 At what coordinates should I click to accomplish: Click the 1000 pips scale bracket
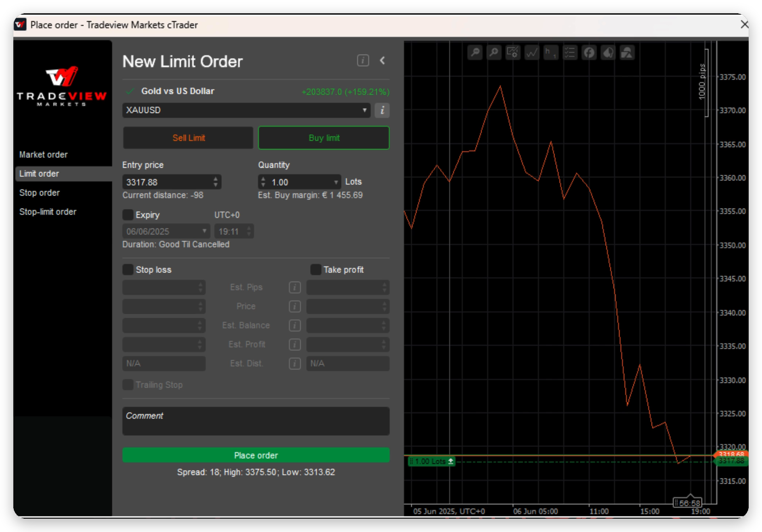point(704,82)
